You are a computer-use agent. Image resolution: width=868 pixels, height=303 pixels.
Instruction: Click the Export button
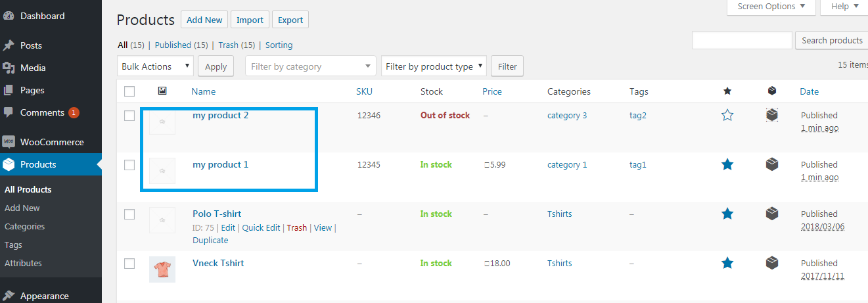(290, 20)
